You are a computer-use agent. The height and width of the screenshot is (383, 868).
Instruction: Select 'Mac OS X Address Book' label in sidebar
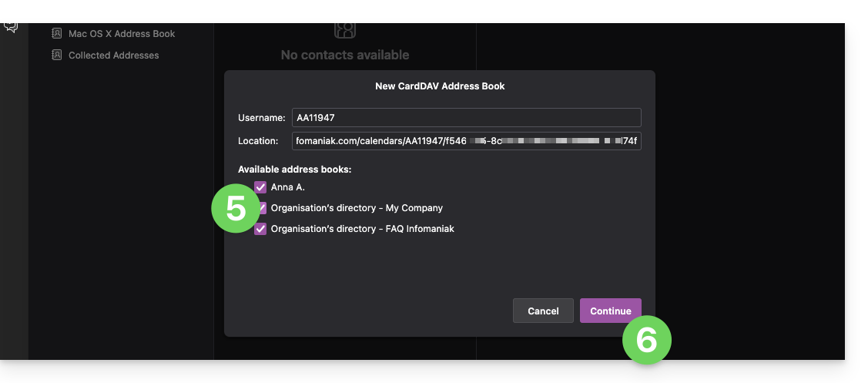(122, 34)
